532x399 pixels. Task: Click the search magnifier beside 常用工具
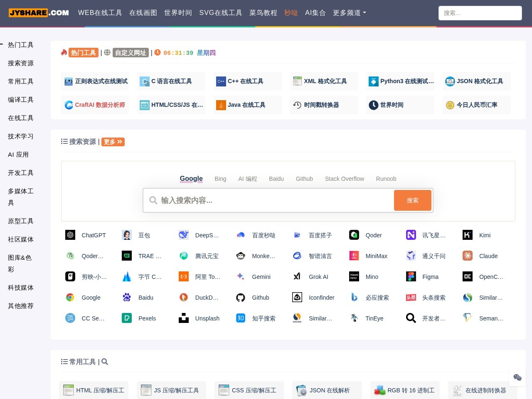pos(105,362)
